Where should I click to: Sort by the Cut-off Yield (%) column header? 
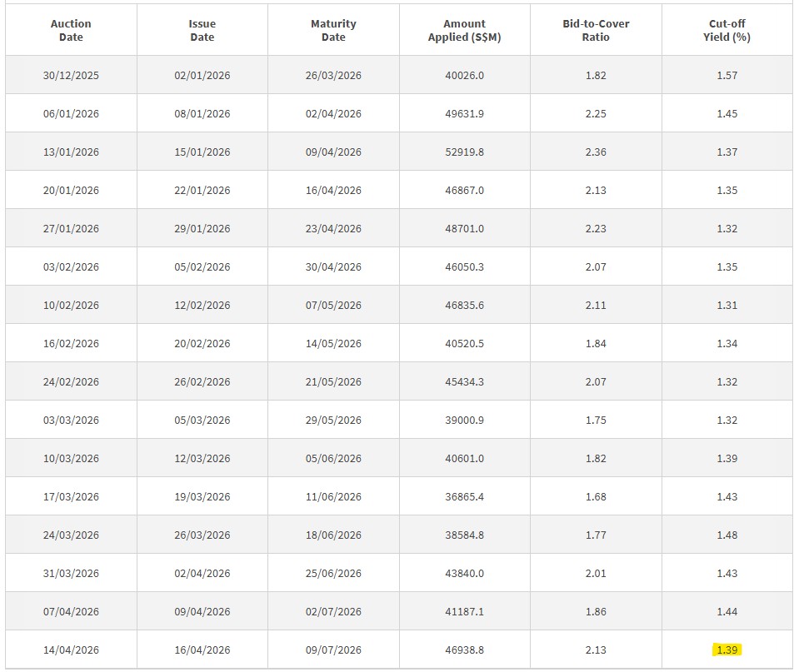(727, 28)
